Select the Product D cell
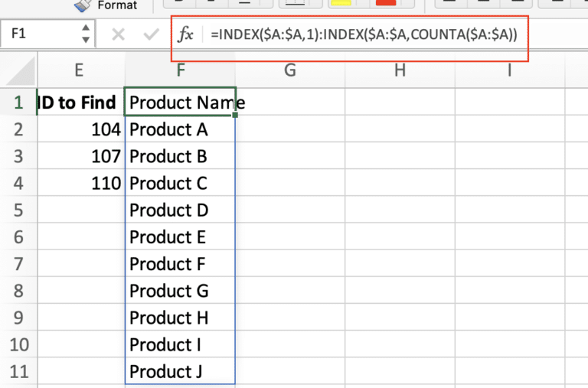This screenshot has width=588, height=388. [x=180, y=210]
